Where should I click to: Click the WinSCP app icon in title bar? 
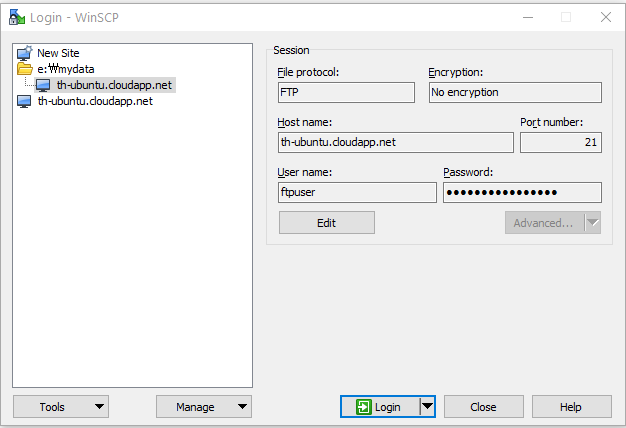[x=17, y=17]
